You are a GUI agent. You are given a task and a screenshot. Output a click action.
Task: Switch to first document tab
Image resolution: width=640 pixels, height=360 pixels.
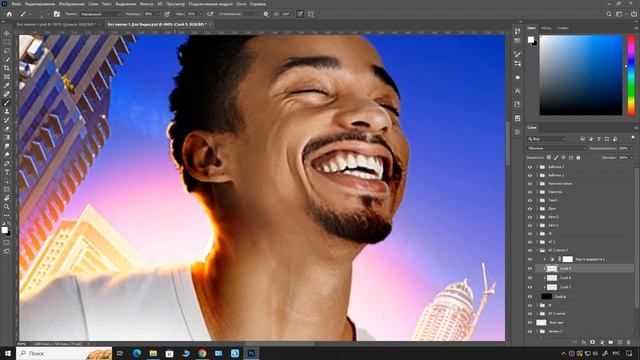click(x=57, y=24)
